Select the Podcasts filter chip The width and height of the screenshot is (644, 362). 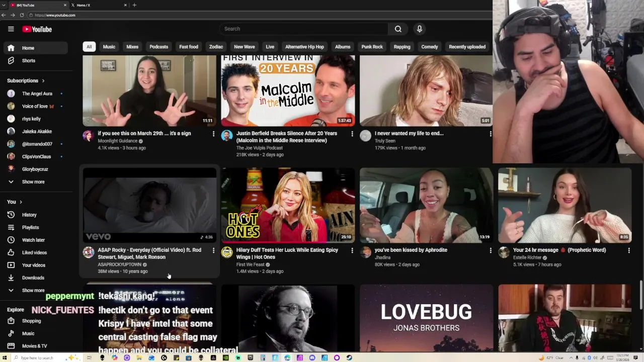pyautogui.click(x=158, y=47)
